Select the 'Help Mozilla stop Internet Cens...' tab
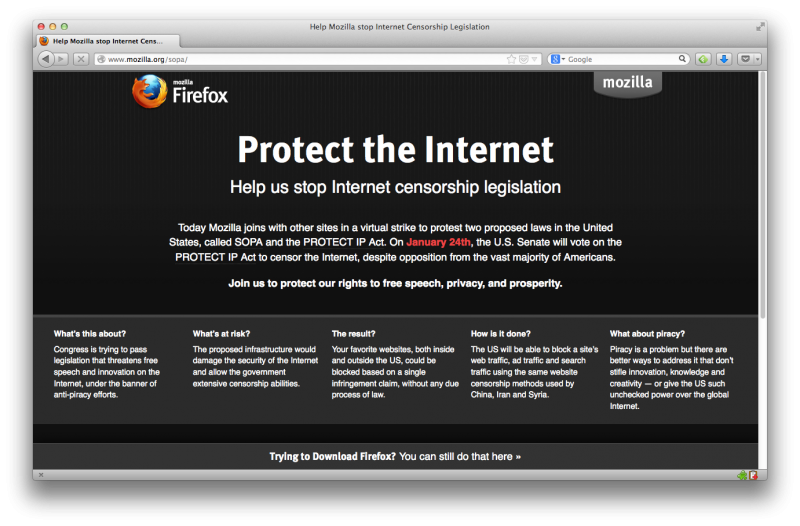The height and width of the screenshot is (526, 800). click(x=108, y=41)
